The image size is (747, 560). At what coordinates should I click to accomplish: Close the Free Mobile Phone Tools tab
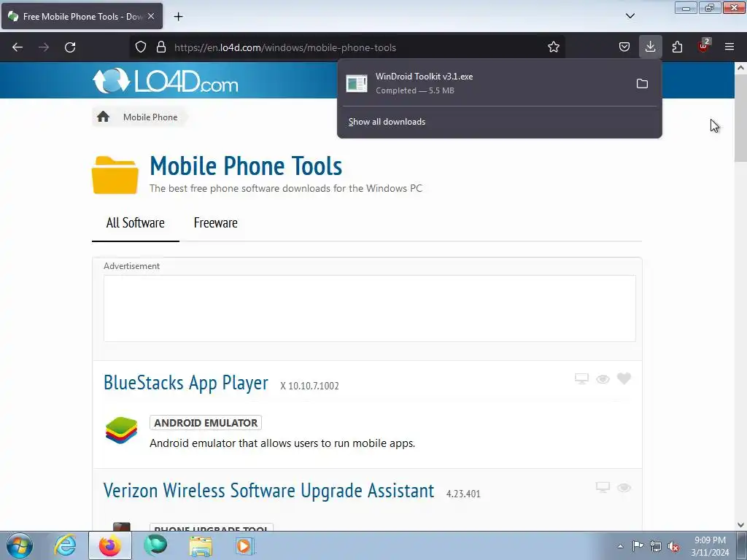pos(151,16)
